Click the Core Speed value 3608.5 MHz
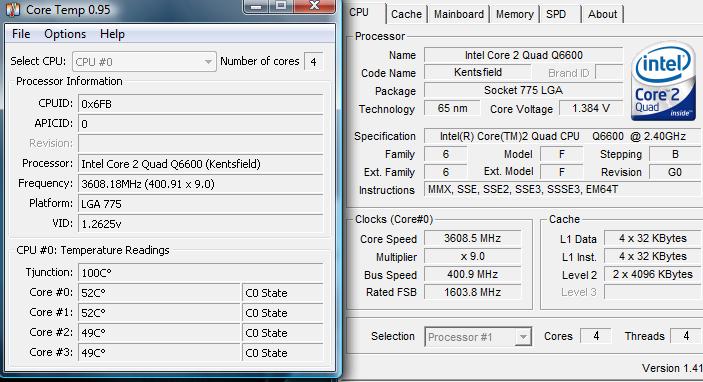Screen dimensions: 703x382 472,238
